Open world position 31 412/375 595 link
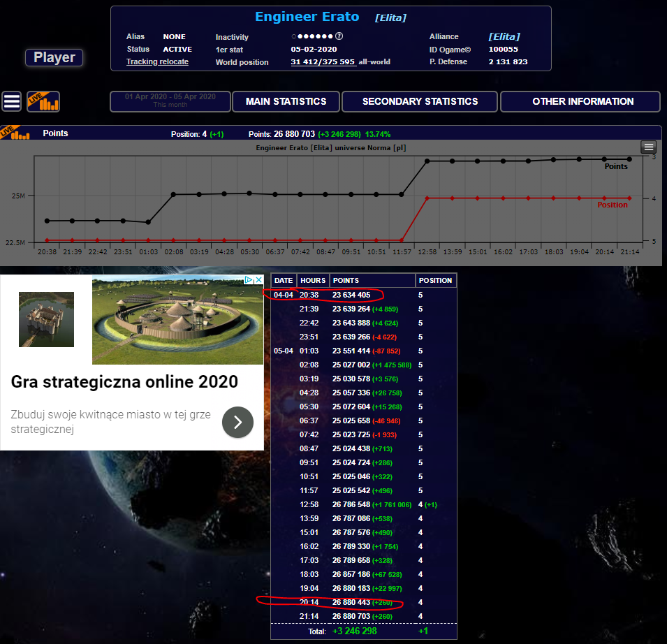The width and height of the screenshot is (667, 644). coord(323,61)
